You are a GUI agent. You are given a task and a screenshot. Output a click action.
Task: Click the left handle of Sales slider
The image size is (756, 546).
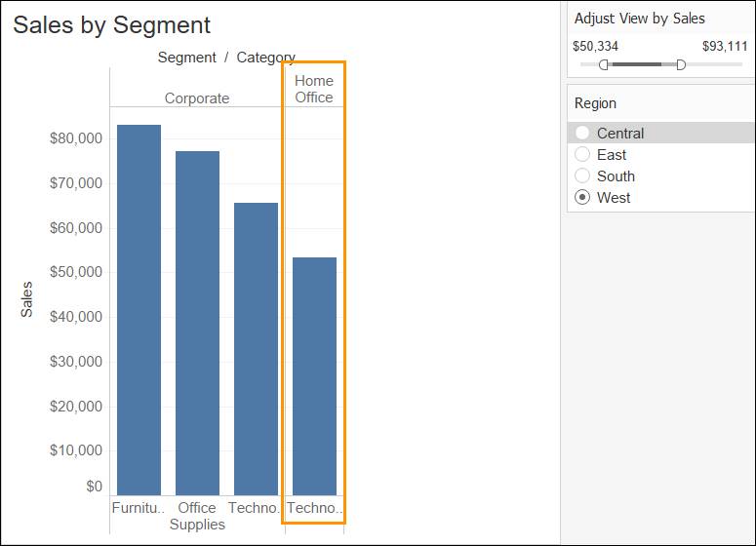click(x=604, y=64)
